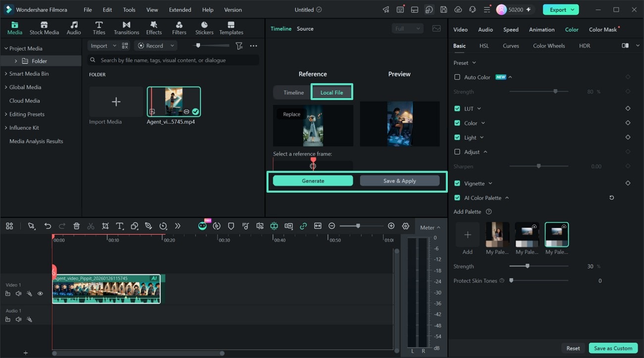This screenshot has height=358, width=644.
Task: Uncheck the Vignette checkbox
Action: pyautogui.click(x=457, y=183)
